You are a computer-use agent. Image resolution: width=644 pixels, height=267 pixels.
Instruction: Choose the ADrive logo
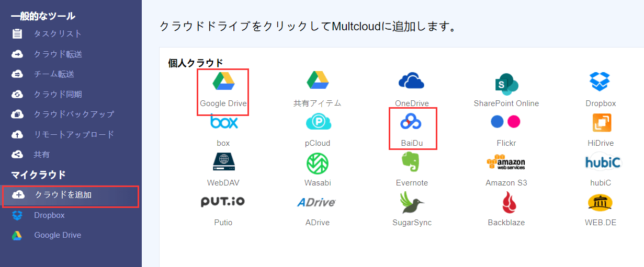click(x=317, y=203)
